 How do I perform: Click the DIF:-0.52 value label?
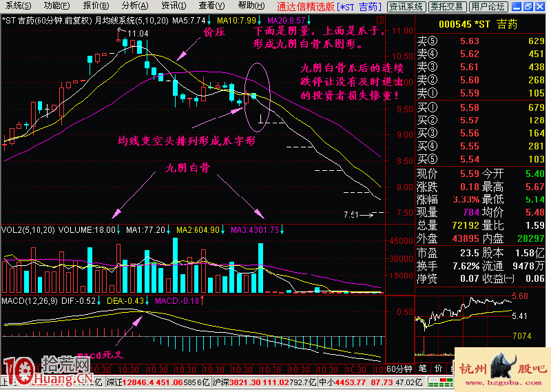pos(79,301)
